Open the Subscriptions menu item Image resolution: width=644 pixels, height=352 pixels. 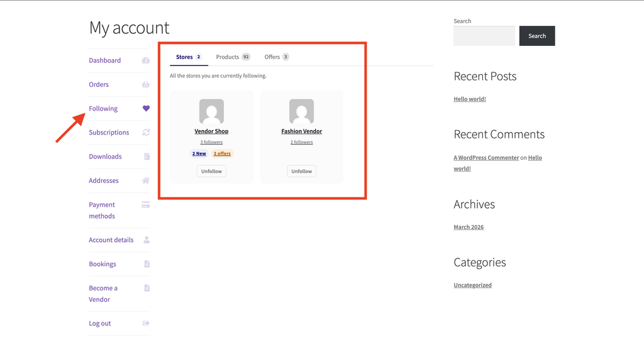[109, 133]
